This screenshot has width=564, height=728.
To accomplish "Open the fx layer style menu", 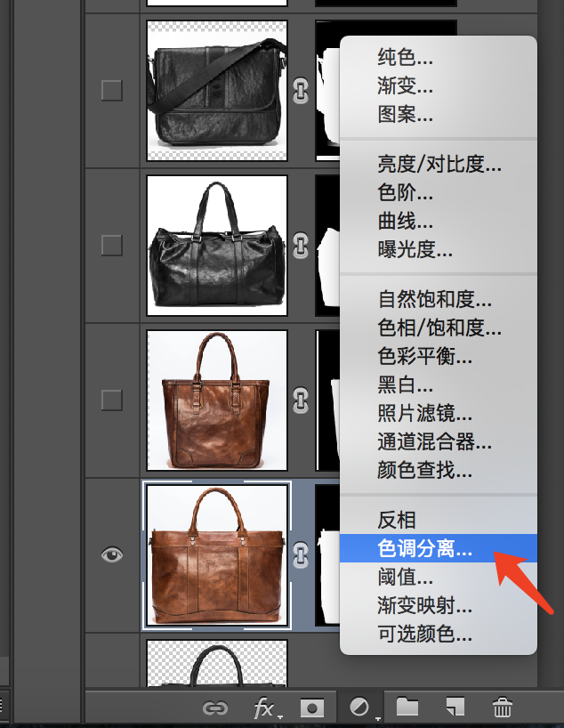I will click(264, 708).
